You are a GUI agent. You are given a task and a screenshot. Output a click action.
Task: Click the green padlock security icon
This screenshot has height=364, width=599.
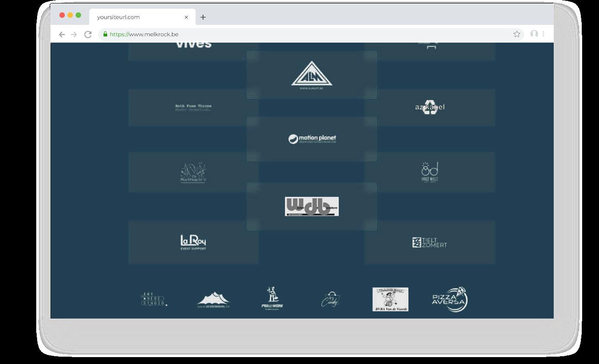[105, 34]
